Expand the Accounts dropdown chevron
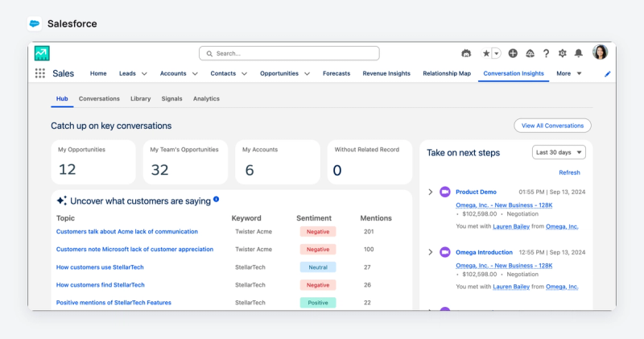Screen dimensions: 644x339 tap(195, 74)
